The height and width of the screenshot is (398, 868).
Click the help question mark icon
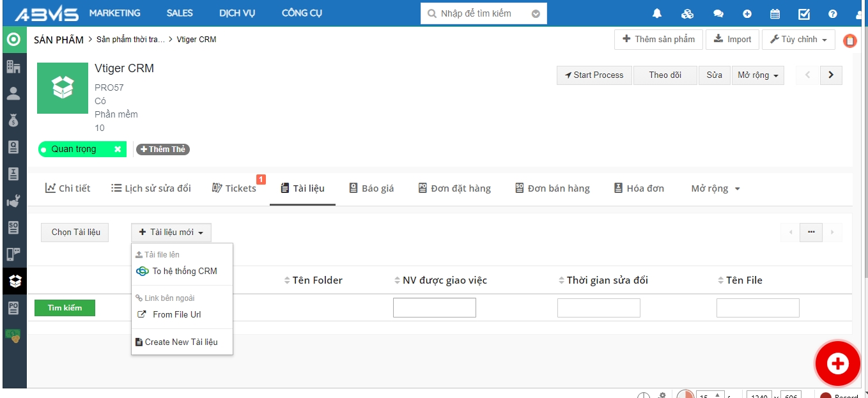tap(832, 13)
